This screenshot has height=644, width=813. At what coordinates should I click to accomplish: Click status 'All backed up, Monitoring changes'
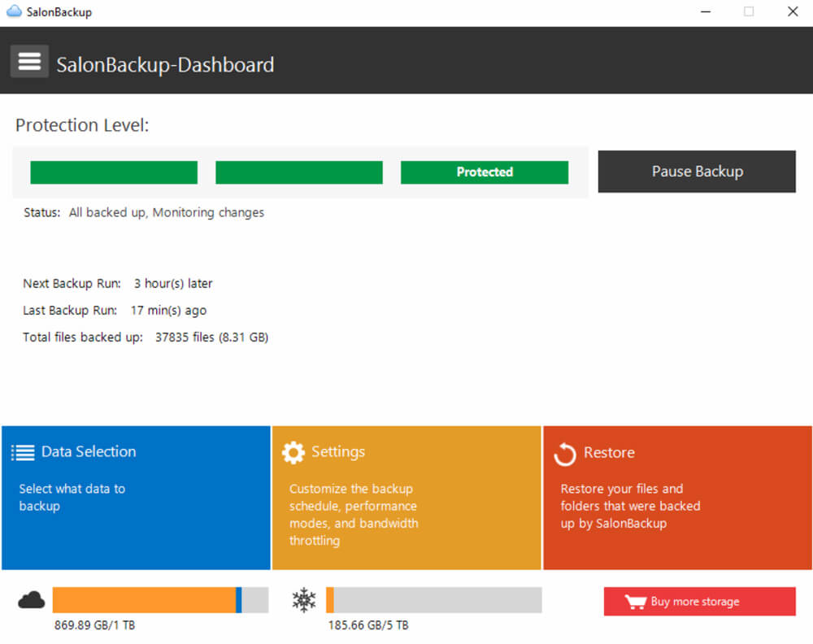click(x=167, y=212)
